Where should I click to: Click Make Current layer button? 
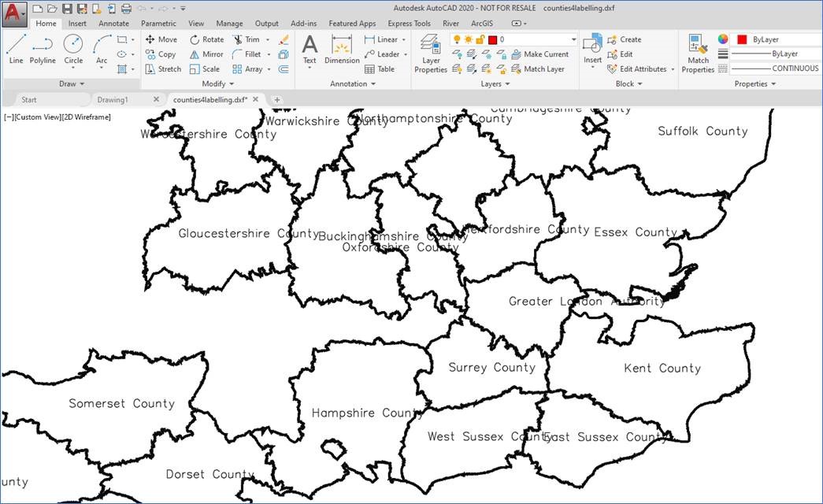pyautogui.click(x=539, y=54)
